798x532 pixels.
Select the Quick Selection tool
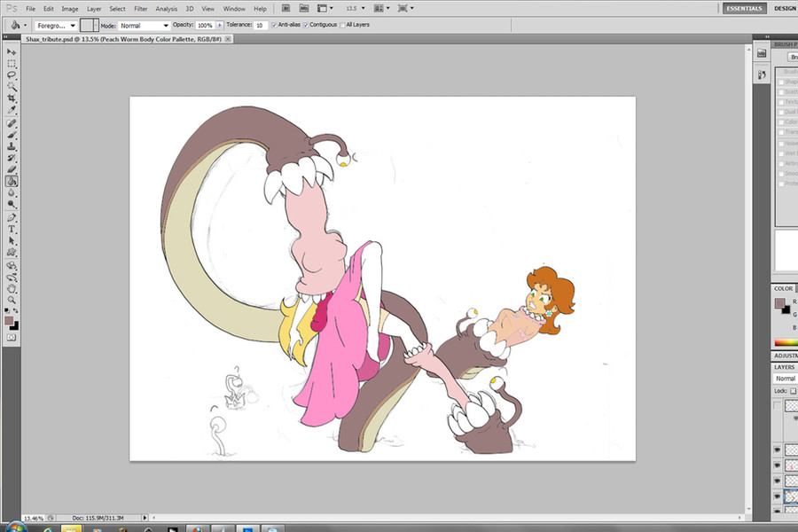pyautogui.click(x=12, y=87)
